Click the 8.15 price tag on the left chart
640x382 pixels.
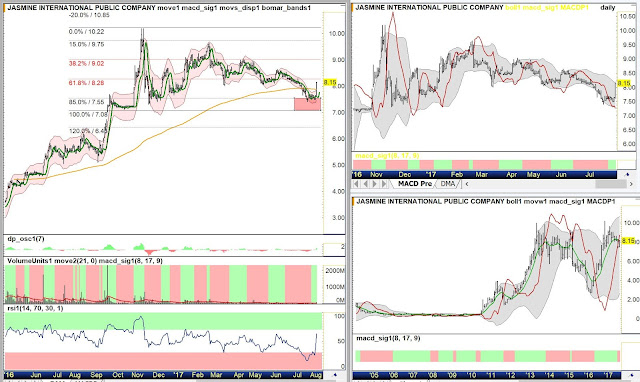(330, 82)
